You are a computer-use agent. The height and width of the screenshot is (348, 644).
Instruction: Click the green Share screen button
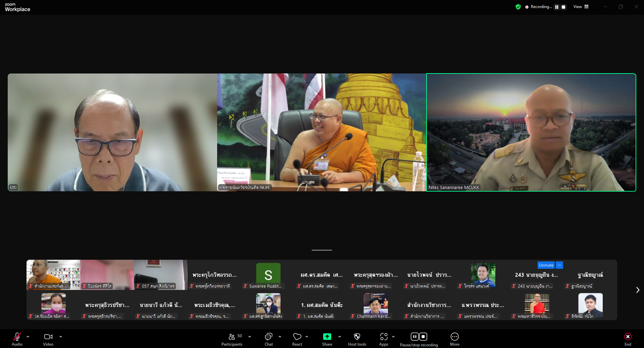pos(327,337)
